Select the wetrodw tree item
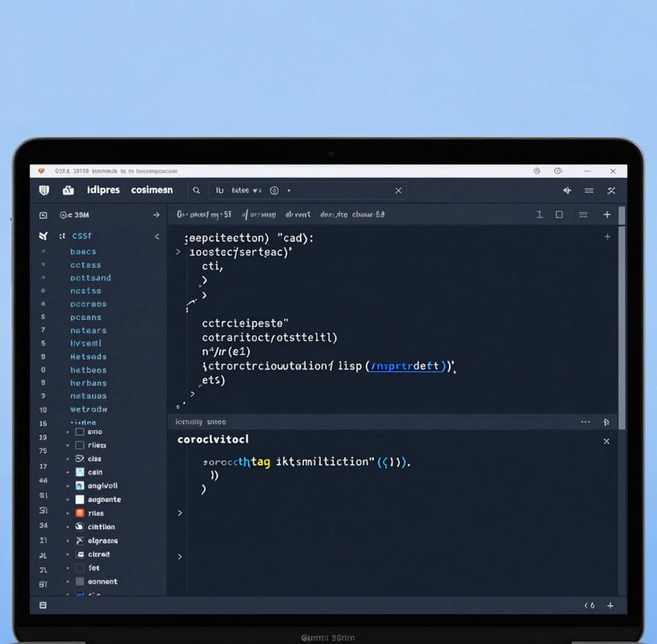 pyautogui.click(x=88, y=409)
